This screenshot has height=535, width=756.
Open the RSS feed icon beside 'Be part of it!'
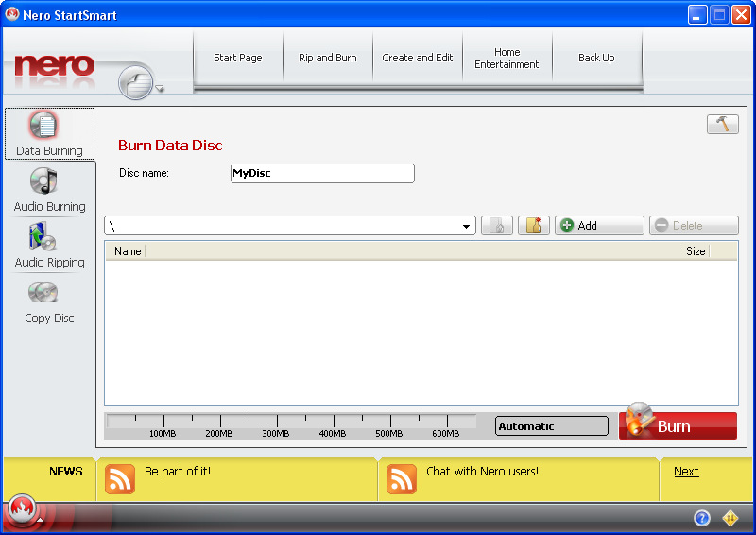point(120,479)
